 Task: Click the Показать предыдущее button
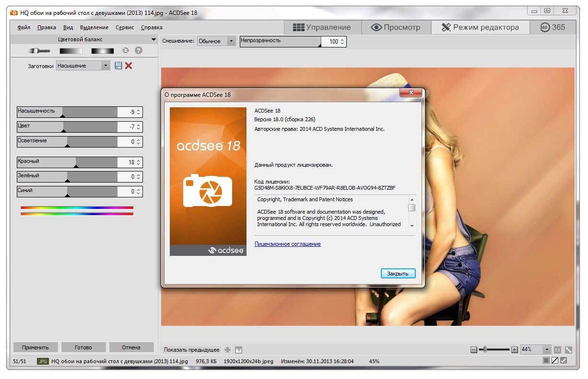[x=192, y=350]
